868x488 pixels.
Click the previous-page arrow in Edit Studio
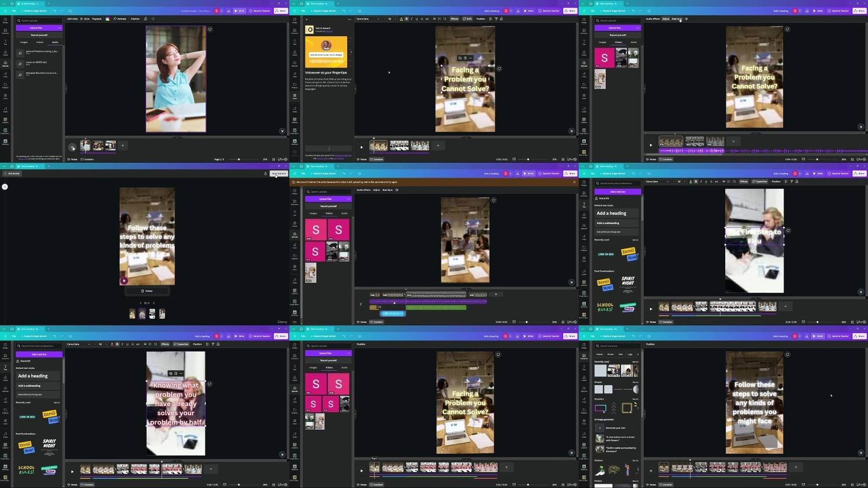pyautogui.click(x=141, y=303)
